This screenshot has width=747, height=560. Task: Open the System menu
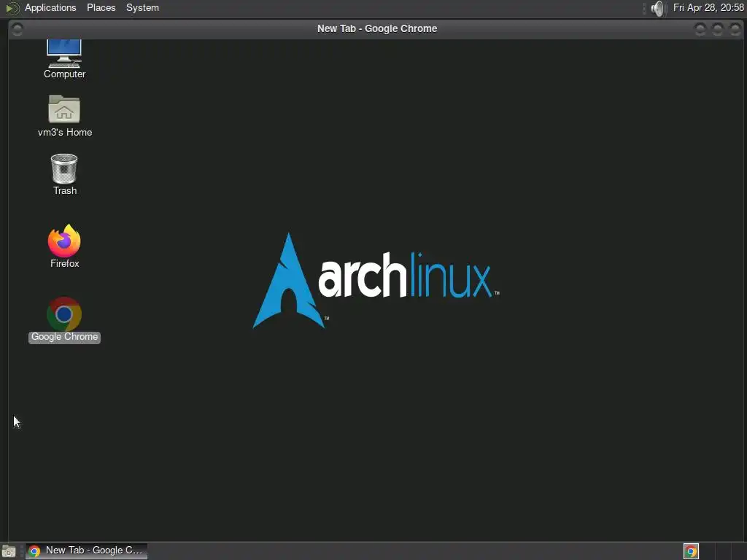pos(142,7)
